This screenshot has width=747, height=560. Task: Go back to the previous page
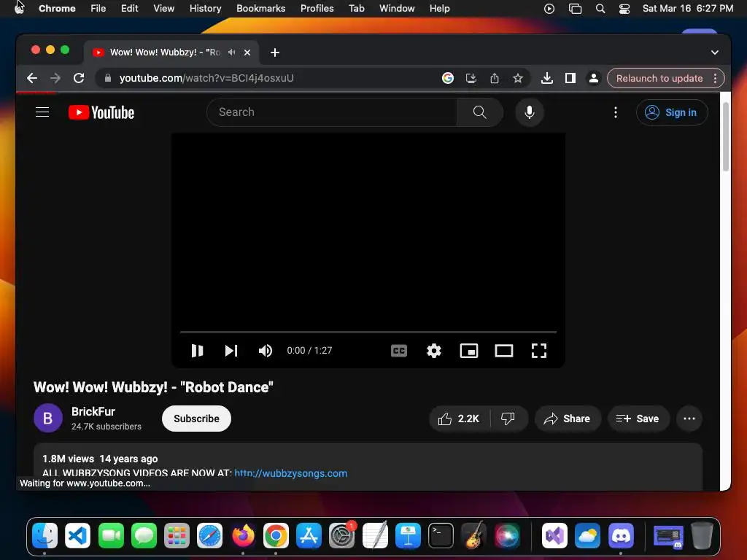click(x=32, y=78)
